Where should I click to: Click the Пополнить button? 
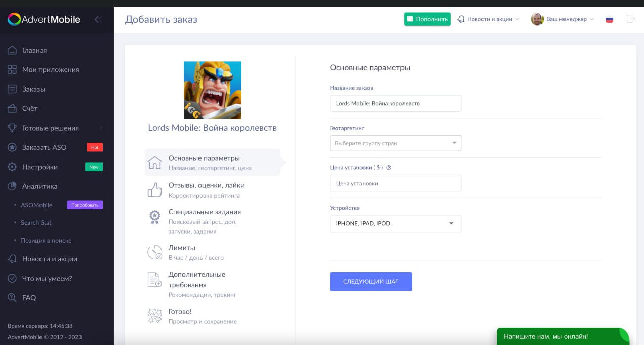427,19
